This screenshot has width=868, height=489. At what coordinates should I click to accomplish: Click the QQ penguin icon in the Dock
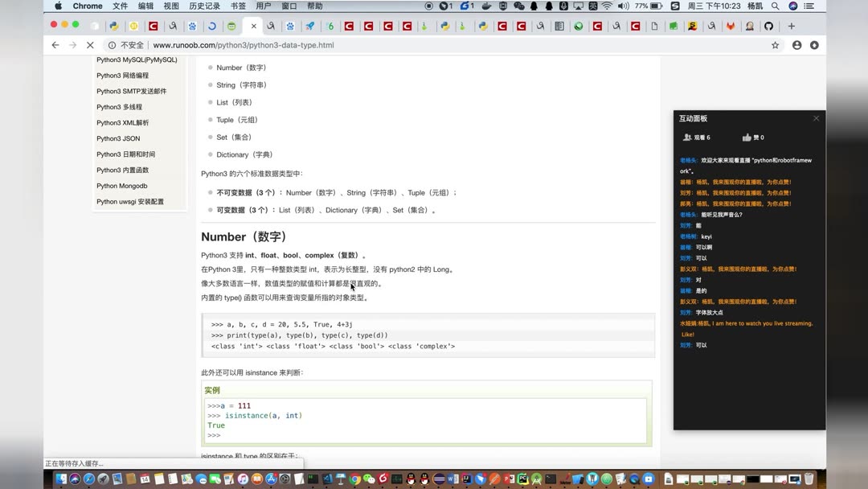[x=410, y=480]
